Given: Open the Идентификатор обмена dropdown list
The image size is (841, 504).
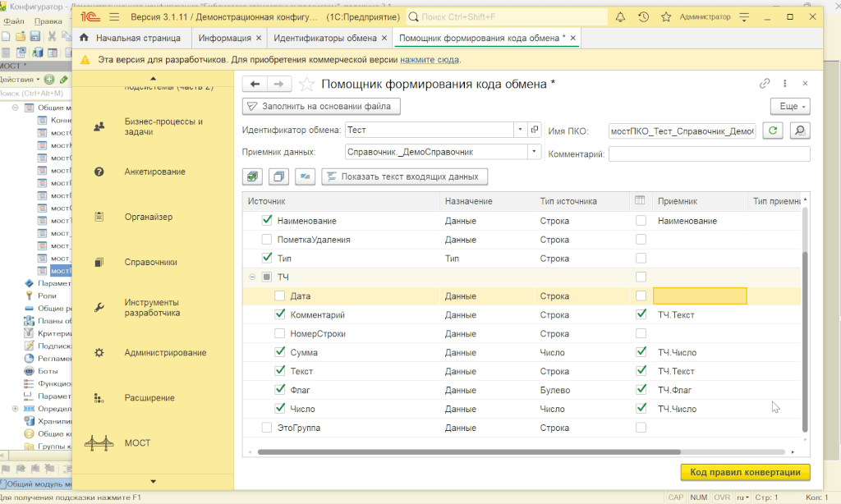Looking at the screenshot, I should tap(519, 130).
